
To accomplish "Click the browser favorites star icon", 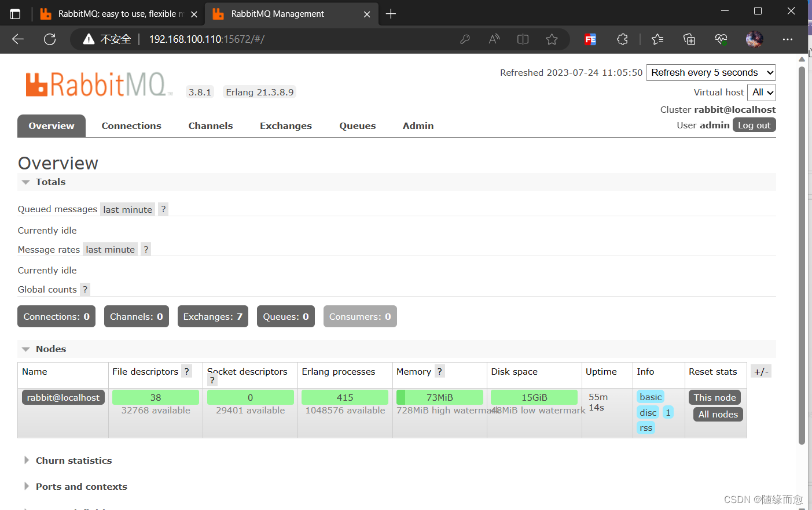I will point(552,39).
